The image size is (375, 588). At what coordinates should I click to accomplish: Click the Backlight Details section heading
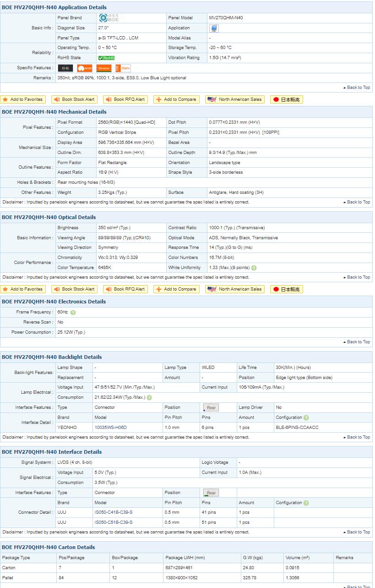coord(52,357)
